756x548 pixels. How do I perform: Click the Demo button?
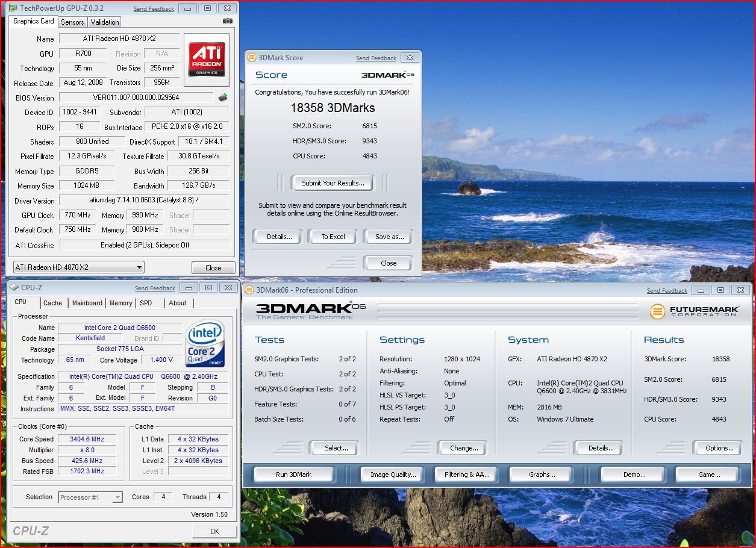[x=634, y=475]
